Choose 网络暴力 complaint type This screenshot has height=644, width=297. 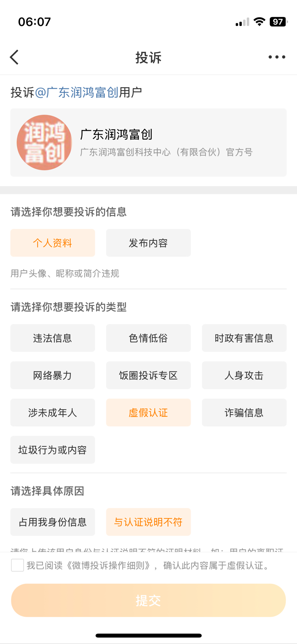tap(53, 375)
